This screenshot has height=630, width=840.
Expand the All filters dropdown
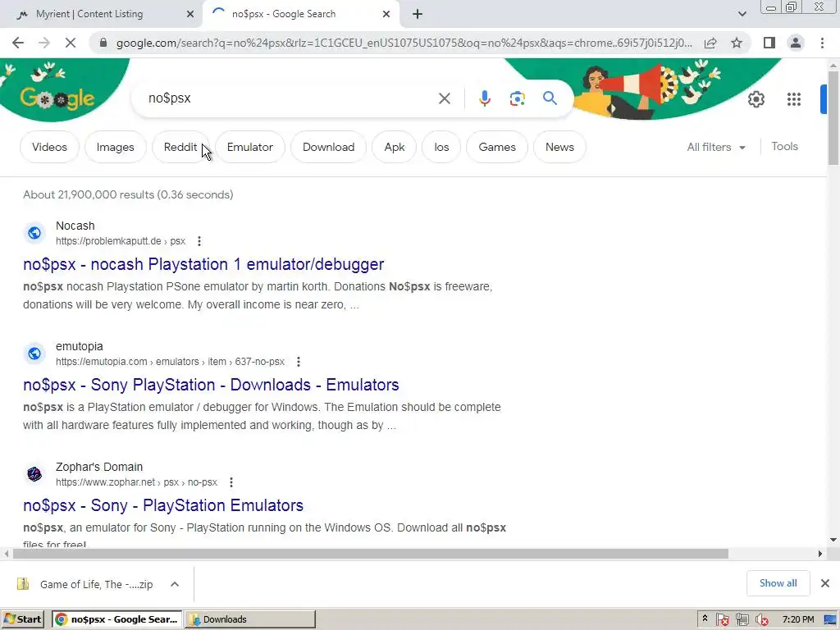715,147
